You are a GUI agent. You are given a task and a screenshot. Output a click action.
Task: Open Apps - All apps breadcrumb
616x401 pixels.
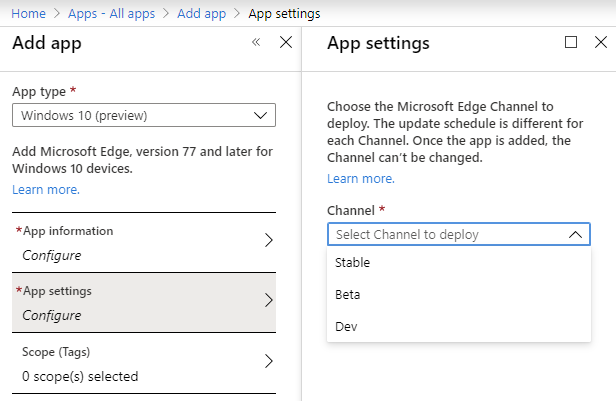point(111,13)
